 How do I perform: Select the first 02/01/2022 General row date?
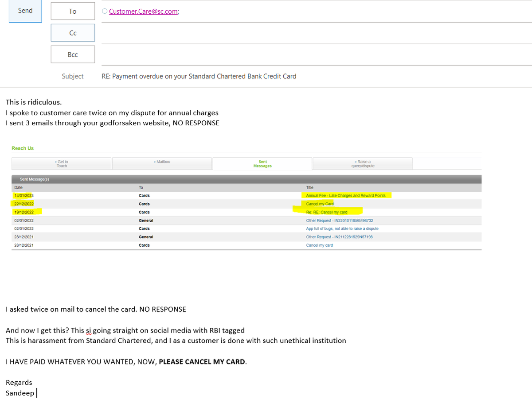click(x=24, y=221)
